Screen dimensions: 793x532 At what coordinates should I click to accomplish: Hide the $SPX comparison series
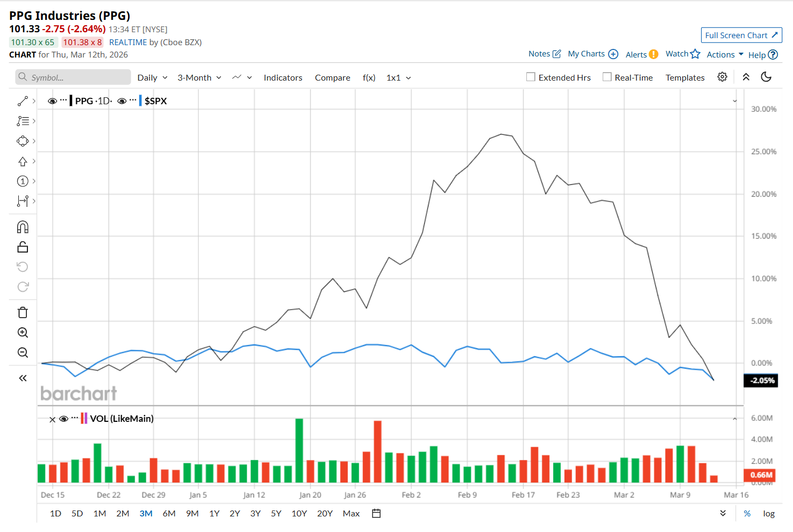tap(122, 101)
